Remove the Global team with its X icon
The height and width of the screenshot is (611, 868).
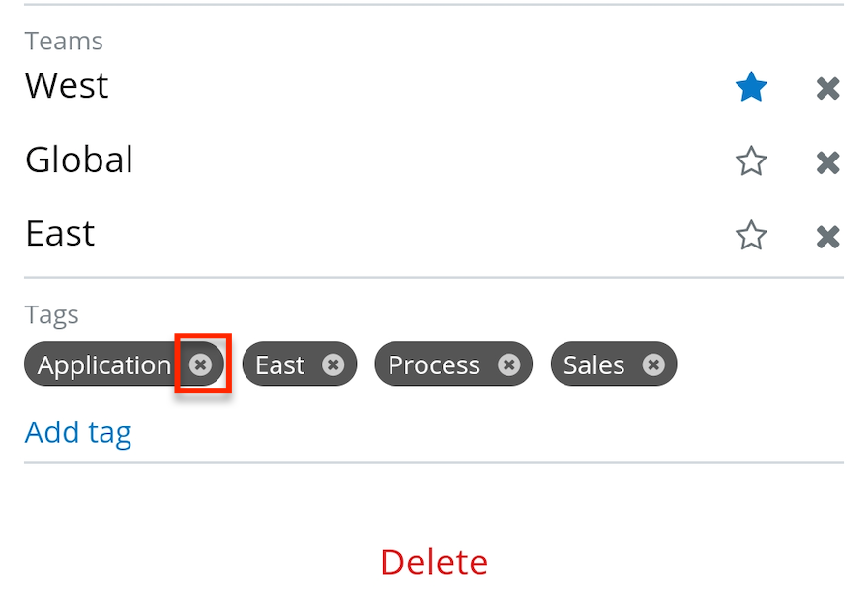pyautogui.click(x=827, y=161)
